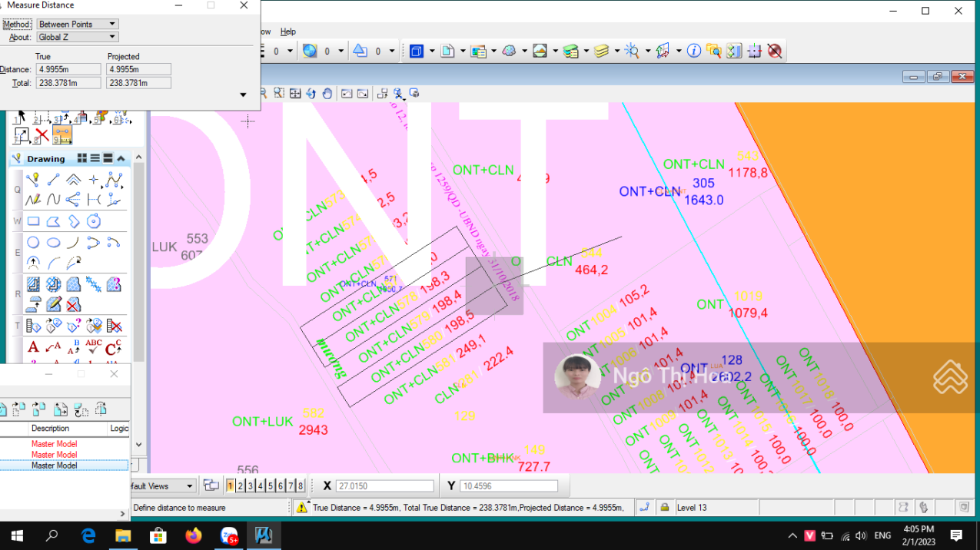
Task: Open Element Information icon in toolbar
Action: (x=693, y=51)
